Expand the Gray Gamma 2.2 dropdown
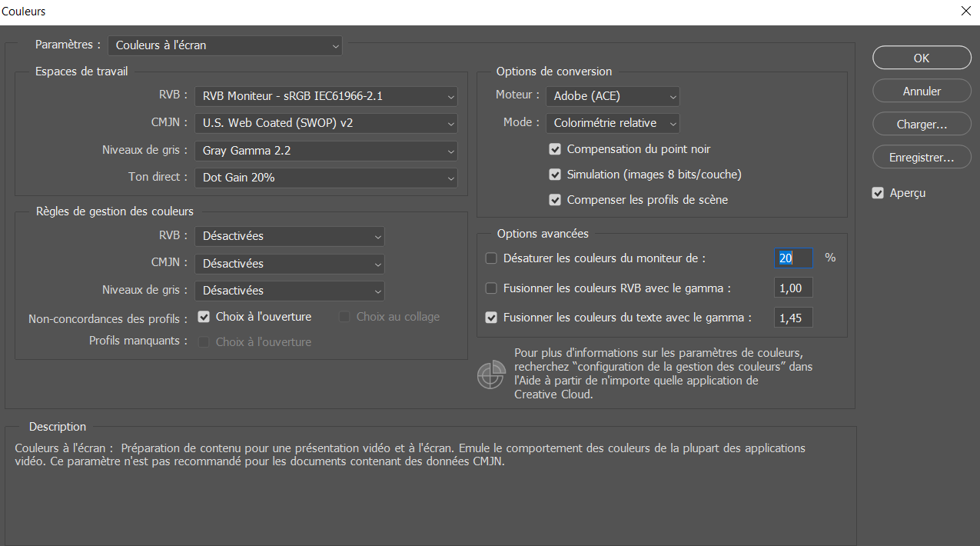980x546 pixels. click(326, 151)
